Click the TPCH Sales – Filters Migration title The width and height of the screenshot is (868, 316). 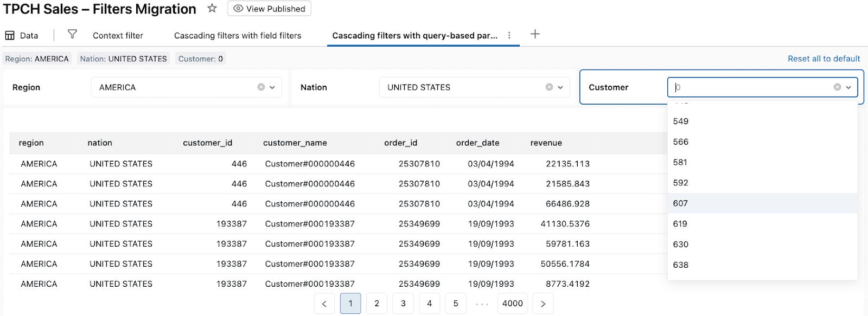pos(100,9)
